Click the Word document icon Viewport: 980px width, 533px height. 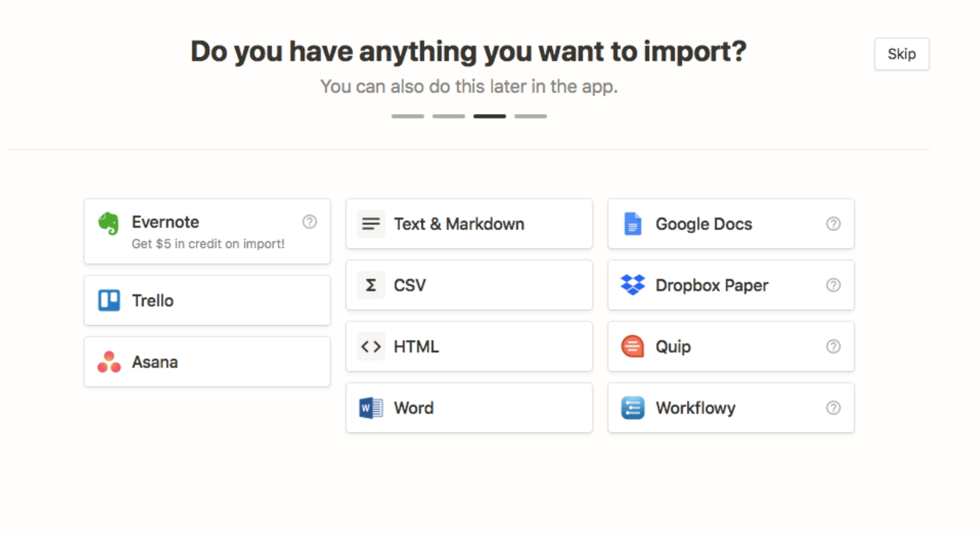pyautogui.click(x=371, y=408)
